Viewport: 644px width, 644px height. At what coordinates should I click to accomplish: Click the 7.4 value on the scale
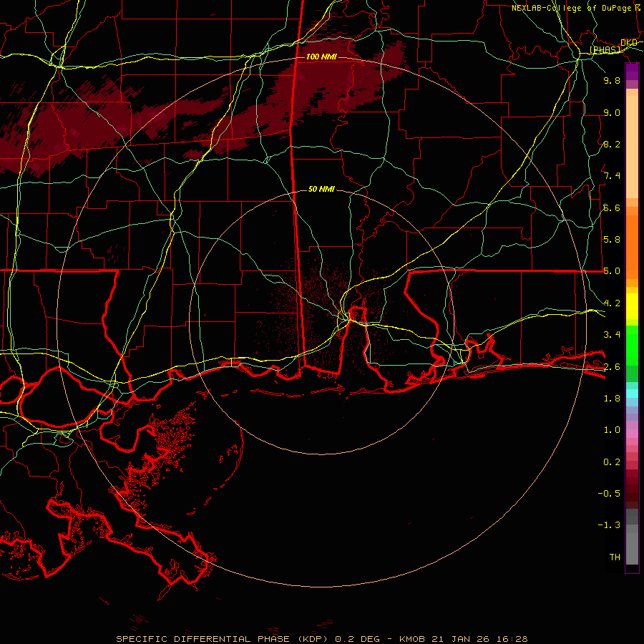click(612, 176)
